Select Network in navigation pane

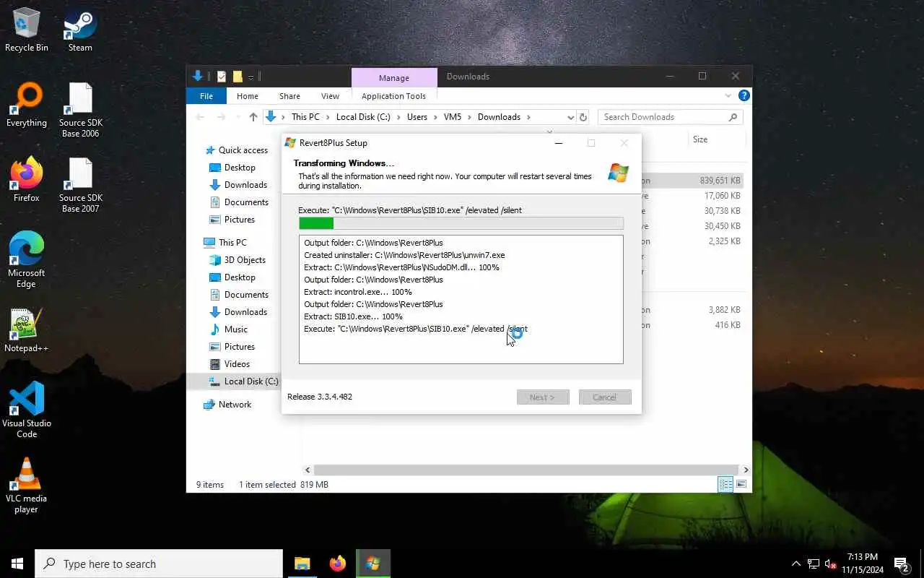[x=235, y=405]
